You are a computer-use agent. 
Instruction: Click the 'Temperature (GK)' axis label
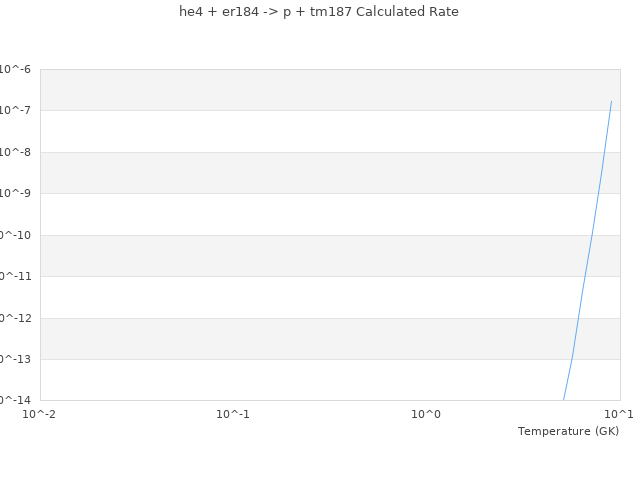568,431
